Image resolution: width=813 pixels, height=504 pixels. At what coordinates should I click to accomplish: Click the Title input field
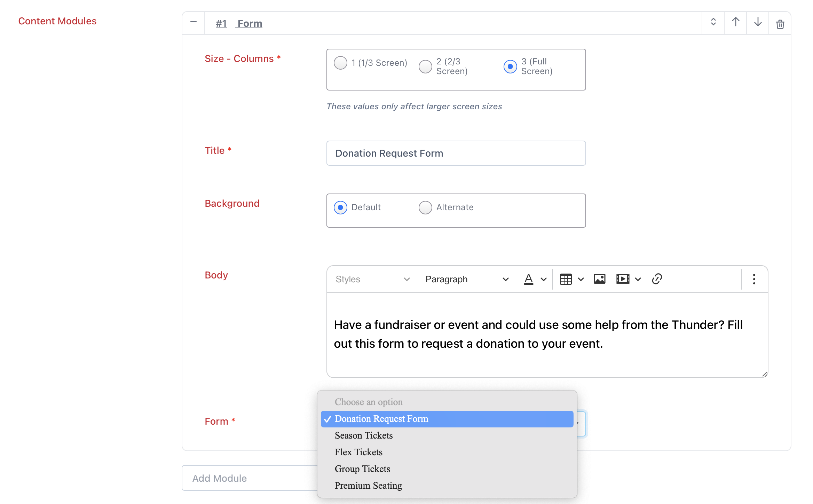(456, 153)
